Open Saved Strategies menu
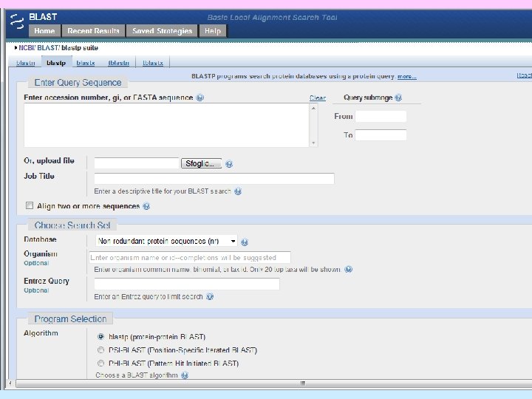The image size is (532, 399). click(x=162, y=31)
